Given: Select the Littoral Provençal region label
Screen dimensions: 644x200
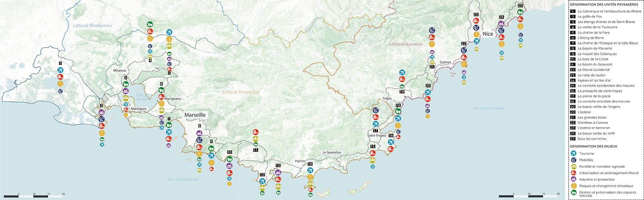Looking at the screenshot, I should 241,92.
